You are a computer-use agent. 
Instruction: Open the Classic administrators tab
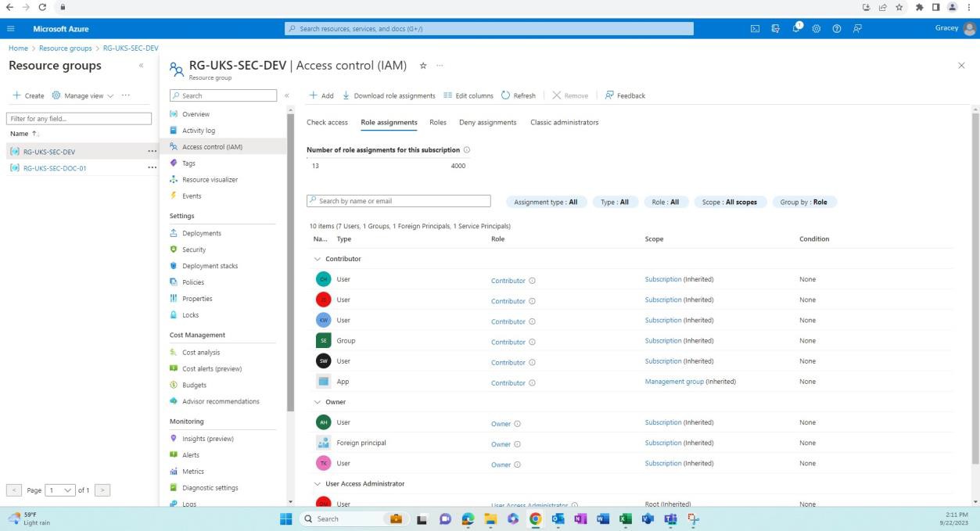(x=565, y=122)
